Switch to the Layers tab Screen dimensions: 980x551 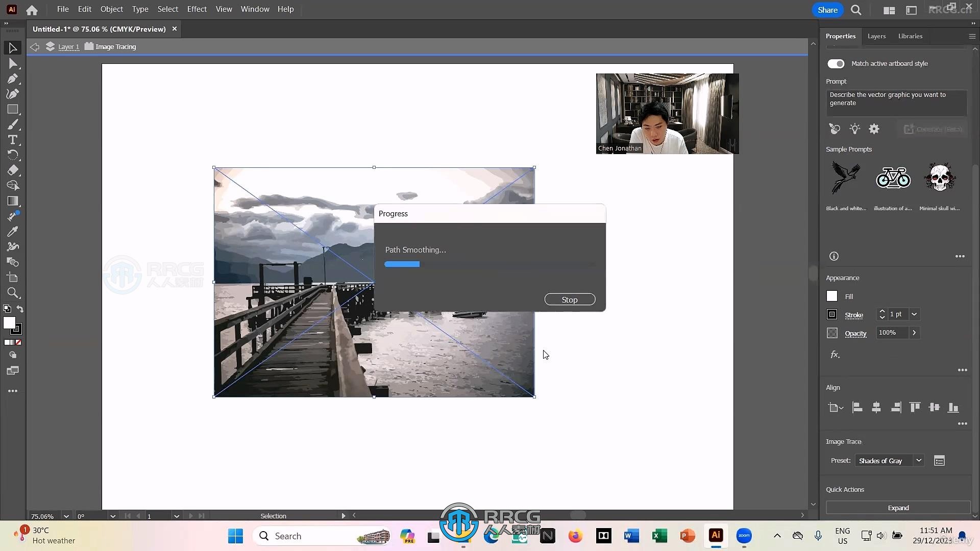coord(876,36)
